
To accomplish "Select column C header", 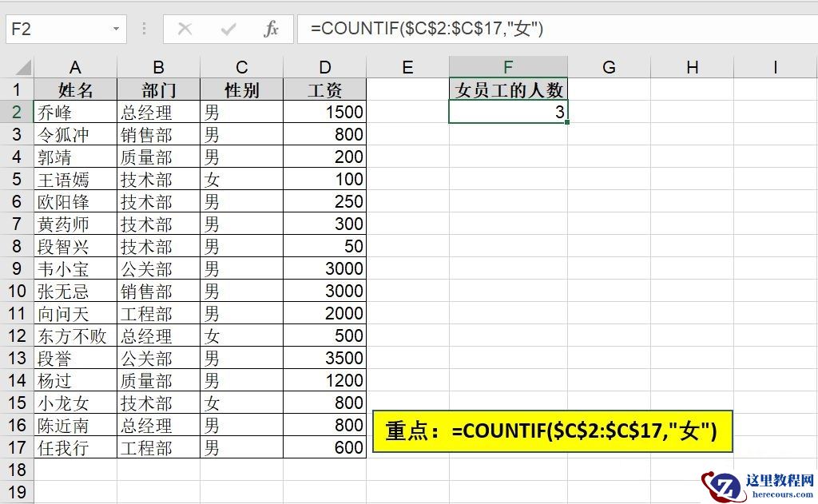I will 241,67.
